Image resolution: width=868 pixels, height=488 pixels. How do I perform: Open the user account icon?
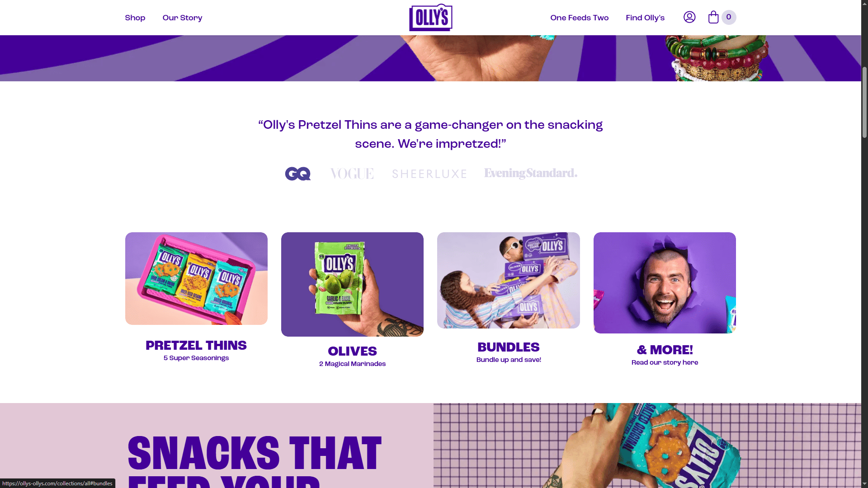(x=689, y=17)
